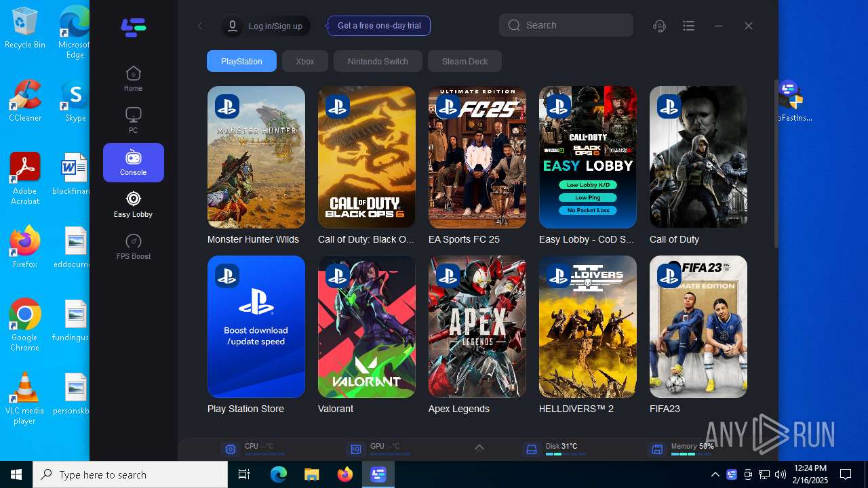868x488 pixels.
Task: Open the PC section in sidebar
Action: (x=133, y=121)
